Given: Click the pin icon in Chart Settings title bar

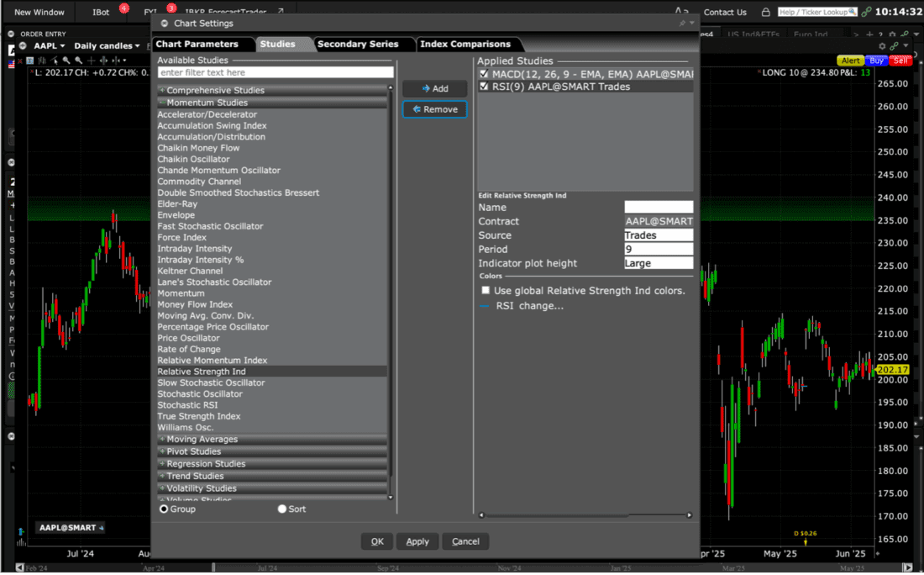Looking at the screenshot, I should (682, 24).
